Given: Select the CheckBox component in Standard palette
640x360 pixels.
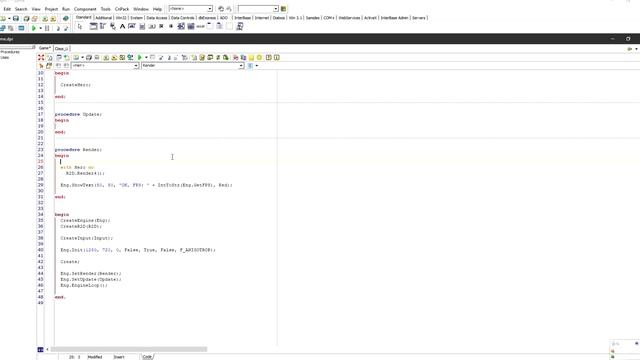Looking at the screenshot, I should [x=161, y=27].
